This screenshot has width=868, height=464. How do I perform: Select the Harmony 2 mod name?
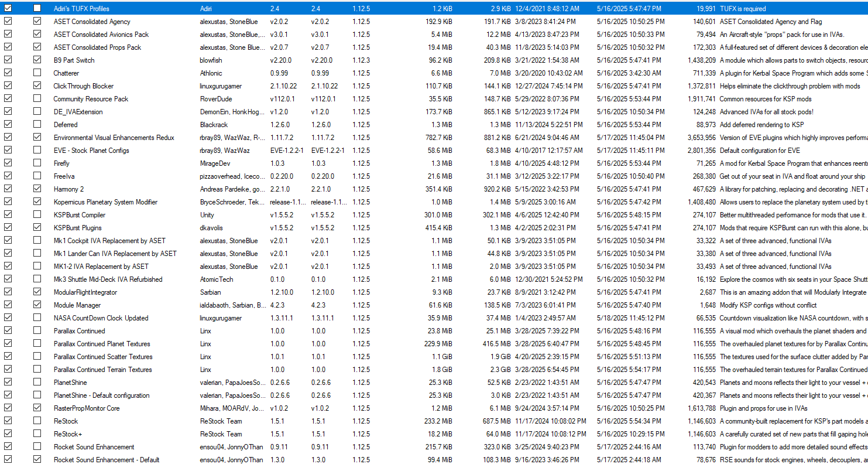(68, 189)
